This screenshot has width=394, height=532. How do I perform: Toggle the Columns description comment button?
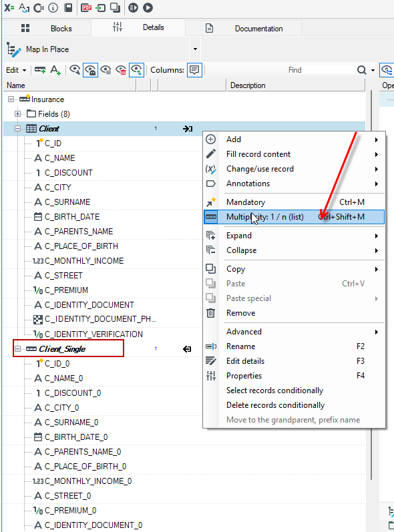pyautogui.click(x=194, y=70)
